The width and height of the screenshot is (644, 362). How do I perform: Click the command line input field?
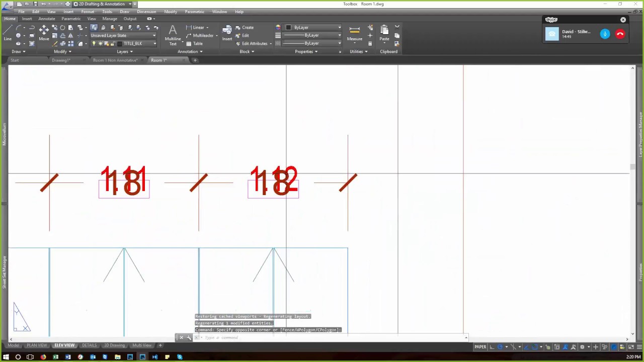coord(332,337)
